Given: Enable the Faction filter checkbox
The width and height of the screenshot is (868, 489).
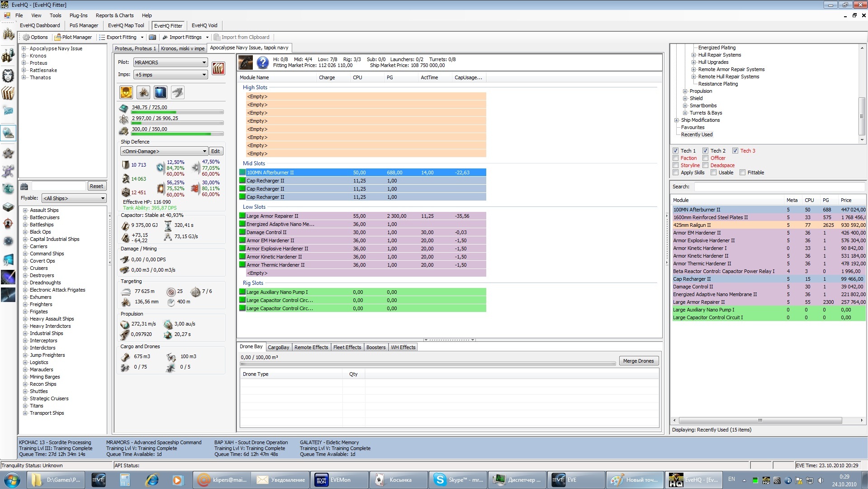Looking at the screenshot, I should click(x=676, y=158).
